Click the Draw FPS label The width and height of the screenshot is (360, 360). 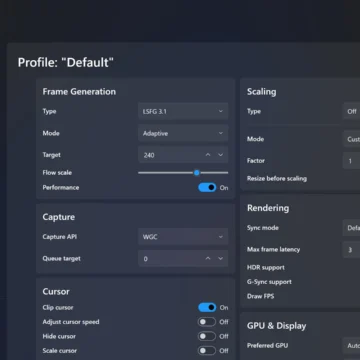(260, 296)
